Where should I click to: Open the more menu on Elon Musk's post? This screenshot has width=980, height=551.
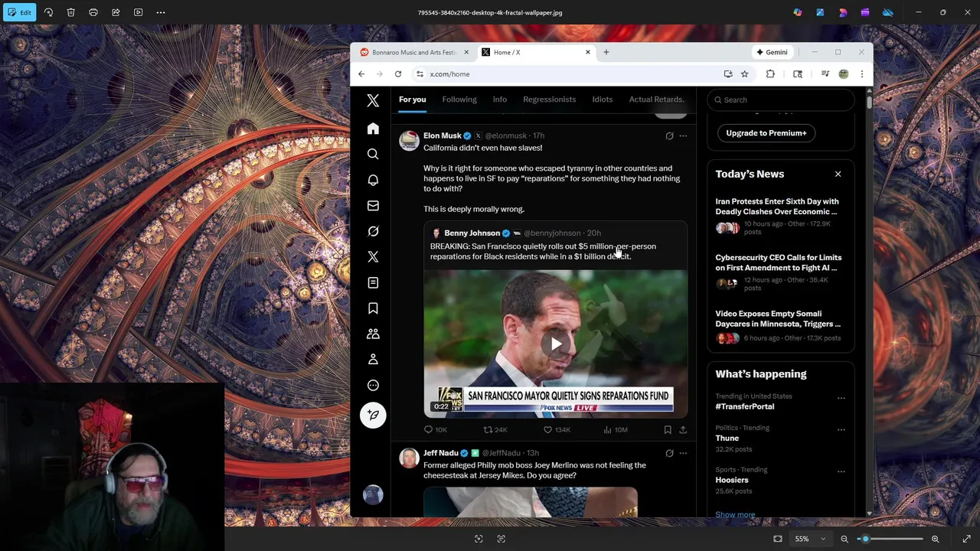pyautogui.click(x=683, y=136)
